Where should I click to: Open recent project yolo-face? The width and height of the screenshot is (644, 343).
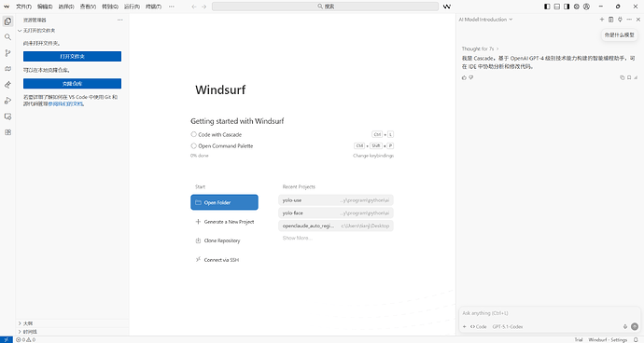336,213
